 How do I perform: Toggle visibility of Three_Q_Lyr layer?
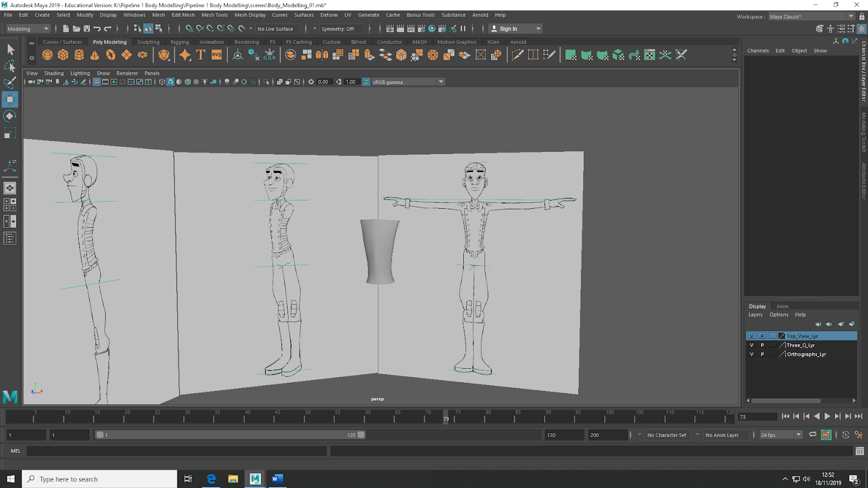[x=751, y=345]
